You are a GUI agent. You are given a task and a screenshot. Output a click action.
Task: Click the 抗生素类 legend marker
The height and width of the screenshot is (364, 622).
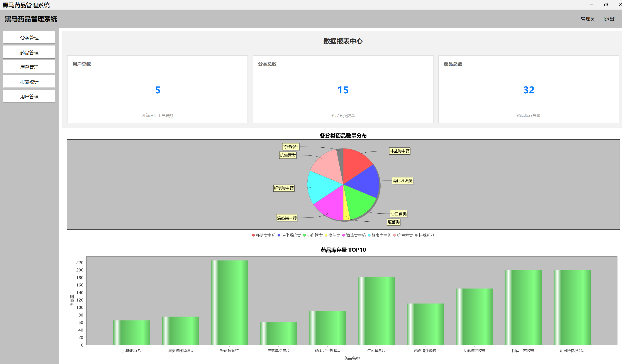(x=395, y=235)
